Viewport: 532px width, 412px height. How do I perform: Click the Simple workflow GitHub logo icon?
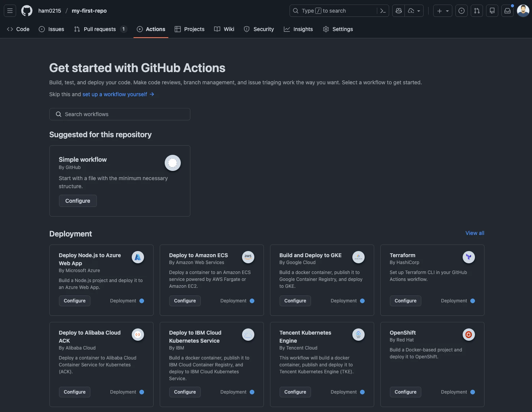(173, 163)
